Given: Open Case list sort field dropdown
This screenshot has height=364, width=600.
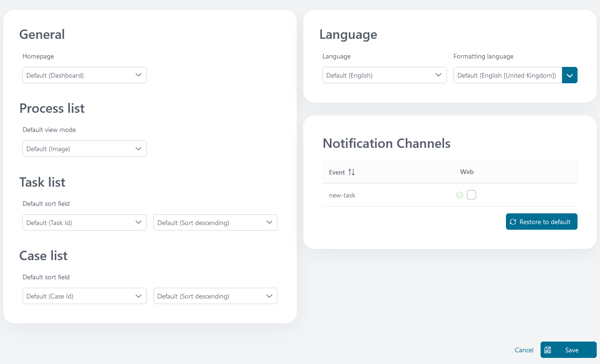Looking at the screenshot, I should coord(85,296).
